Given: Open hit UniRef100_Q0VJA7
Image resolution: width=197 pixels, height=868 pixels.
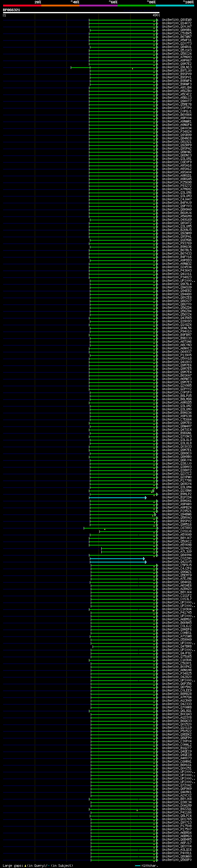Looking at the screenshot, I should coord(177,26).
